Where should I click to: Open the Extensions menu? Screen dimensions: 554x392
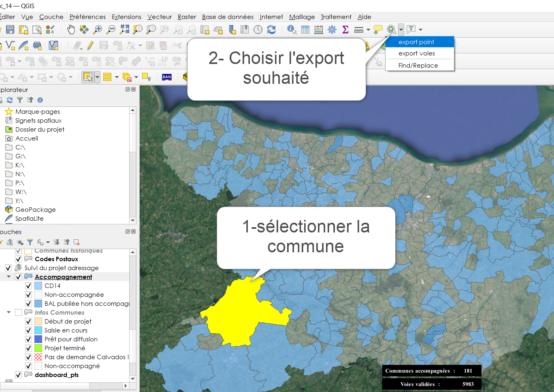coord(126,17)
